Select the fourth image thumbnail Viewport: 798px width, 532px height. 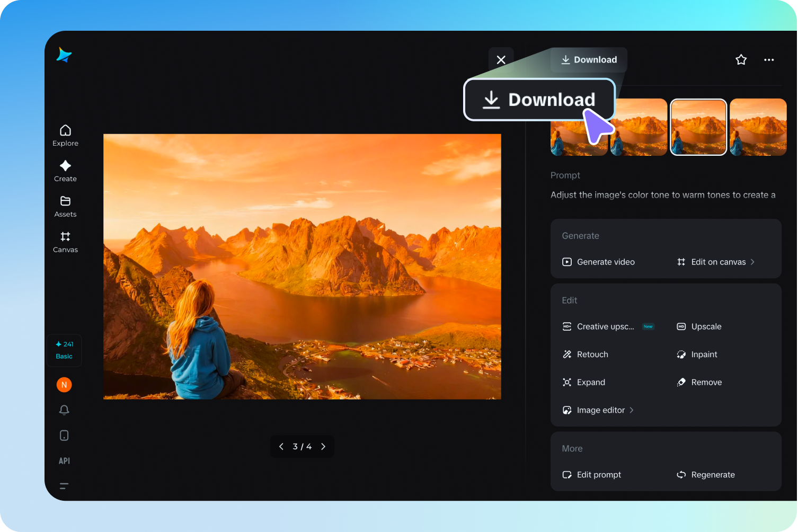758,127
